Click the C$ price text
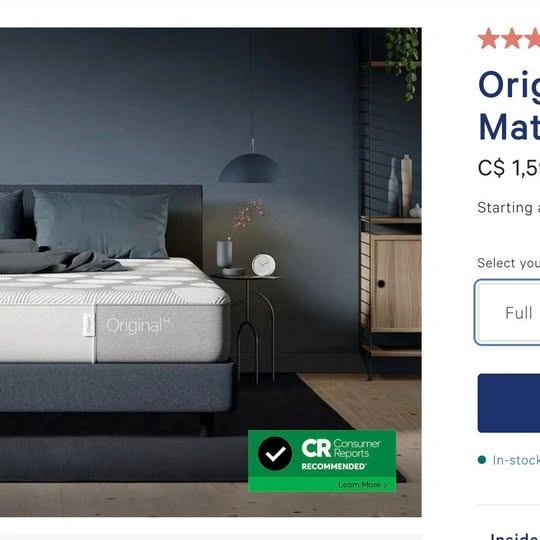 (x=509, y=168)
